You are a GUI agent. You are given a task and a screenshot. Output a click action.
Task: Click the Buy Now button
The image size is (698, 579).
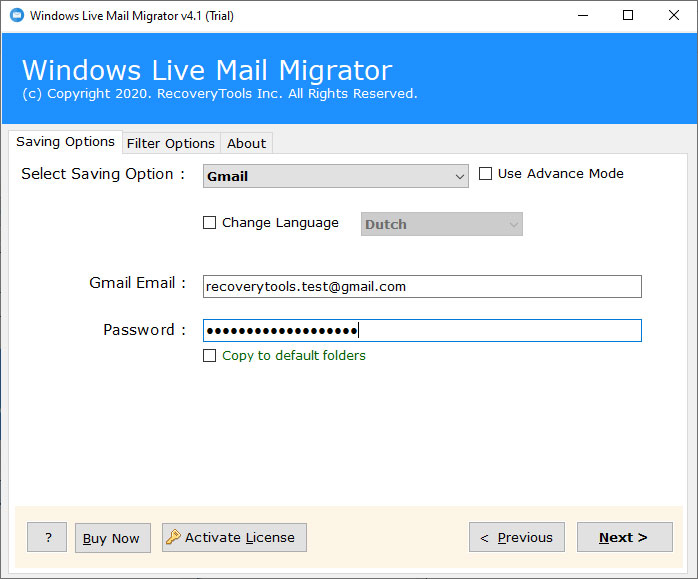pos(113,538)
